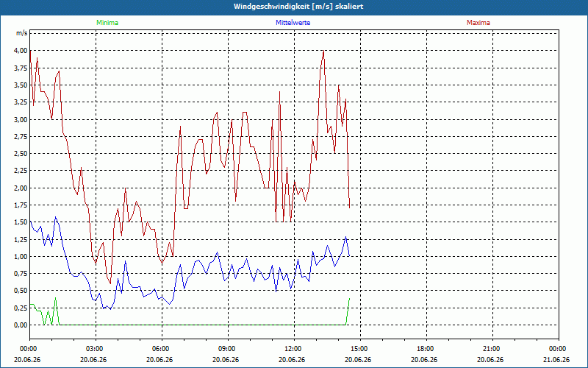Click the 1,50 y-axis value
Image resolution: width=588 pixels, height=368 pixels.
coord(21,222)
